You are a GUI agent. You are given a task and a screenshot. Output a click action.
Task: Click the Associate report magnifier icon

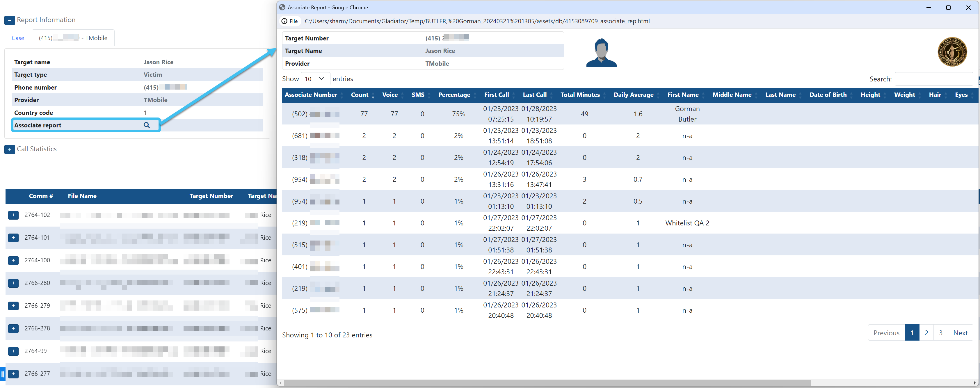tap(147, 125)
